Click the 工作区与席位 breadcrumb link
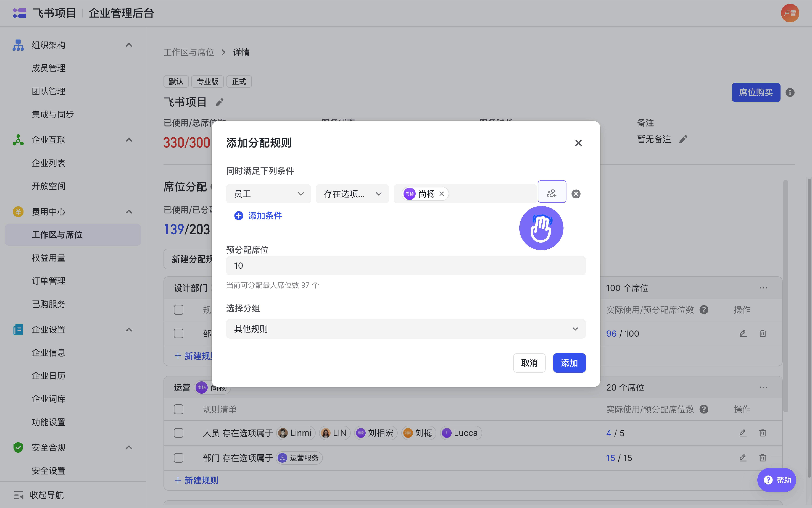 tap(189, 52)
